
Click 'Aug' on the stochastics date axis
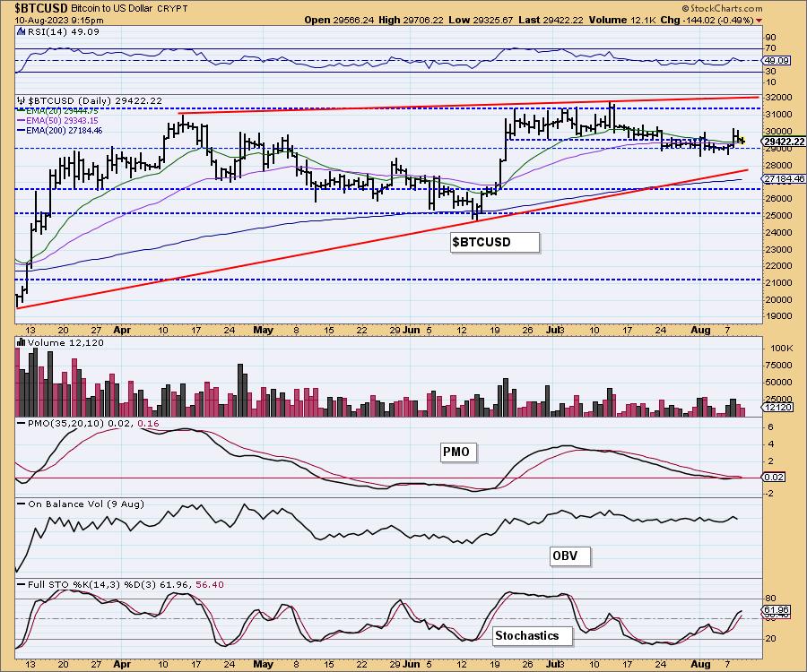[x=700, y=664]
